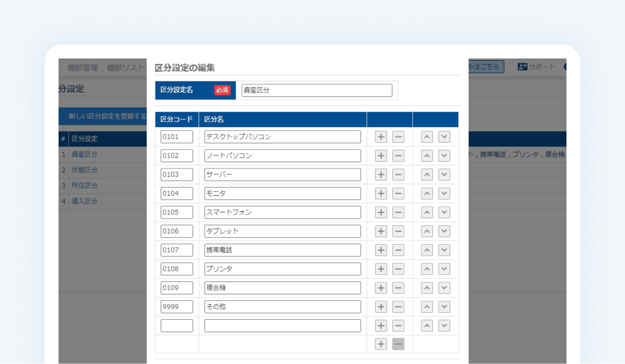
Task: Remove the ノートパソコン row
Action: [x=398, y=156]
